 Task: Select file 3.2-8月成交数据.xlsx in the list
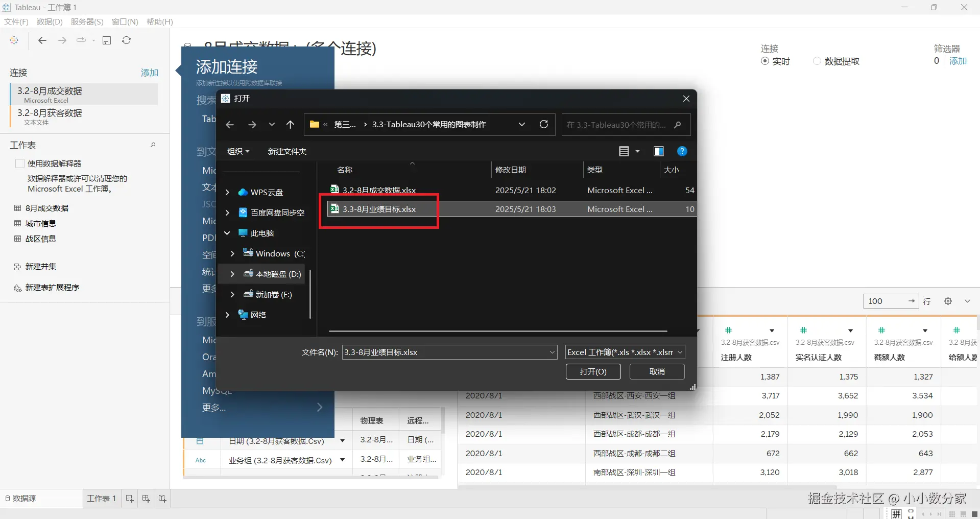[512, 191]
